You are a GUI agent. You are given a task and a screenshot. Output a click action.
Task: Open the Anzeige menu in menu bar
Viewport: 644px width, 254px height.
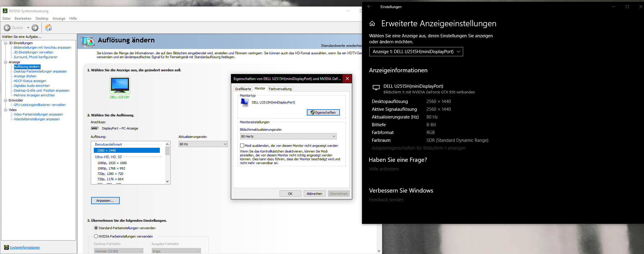click(59, 19)
